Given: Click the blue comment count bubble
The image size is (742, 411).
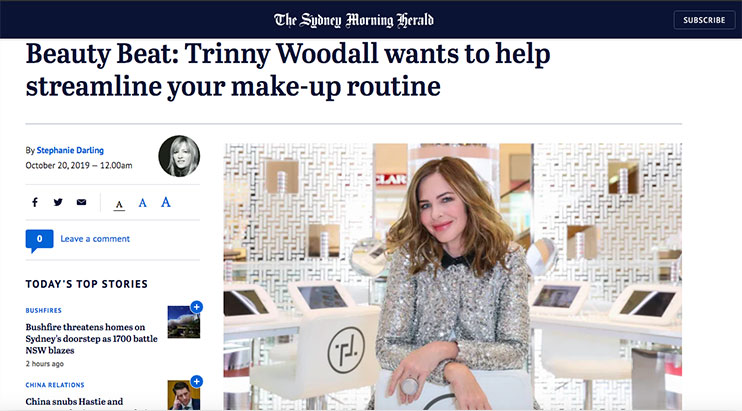Looking at the screenshot, I should tap(39, 240).
